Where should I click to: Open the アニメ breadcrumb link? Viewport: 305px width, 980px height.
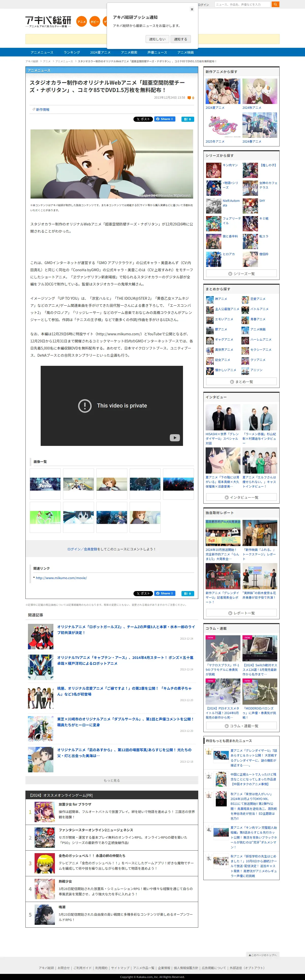(x=47, y=61)
